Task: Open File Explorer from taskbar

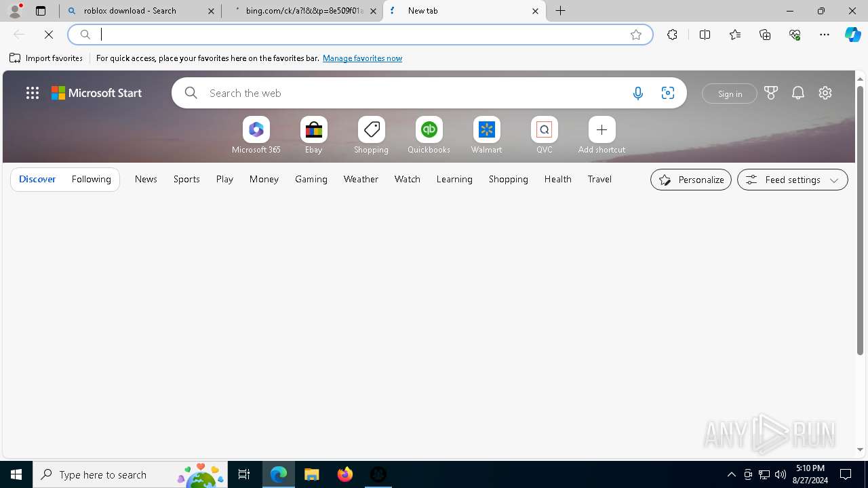Action: tap(311, 474)
